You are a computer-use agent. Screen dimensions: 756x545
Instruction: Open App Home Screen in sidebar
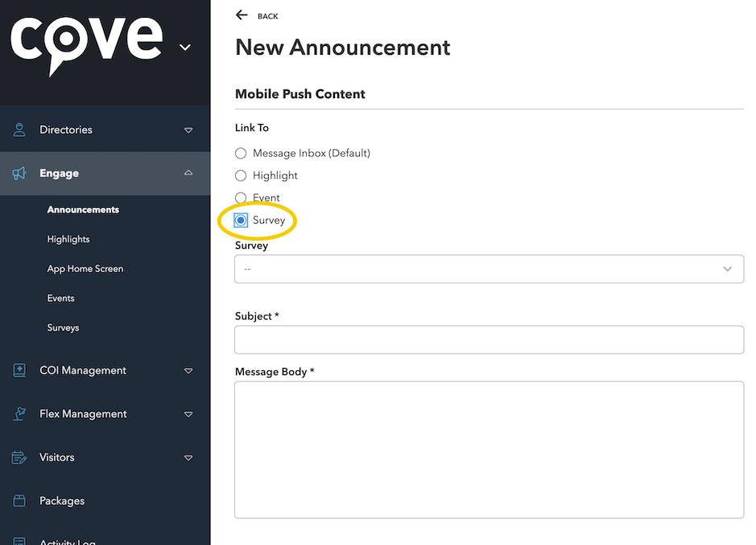coord(85,269)
